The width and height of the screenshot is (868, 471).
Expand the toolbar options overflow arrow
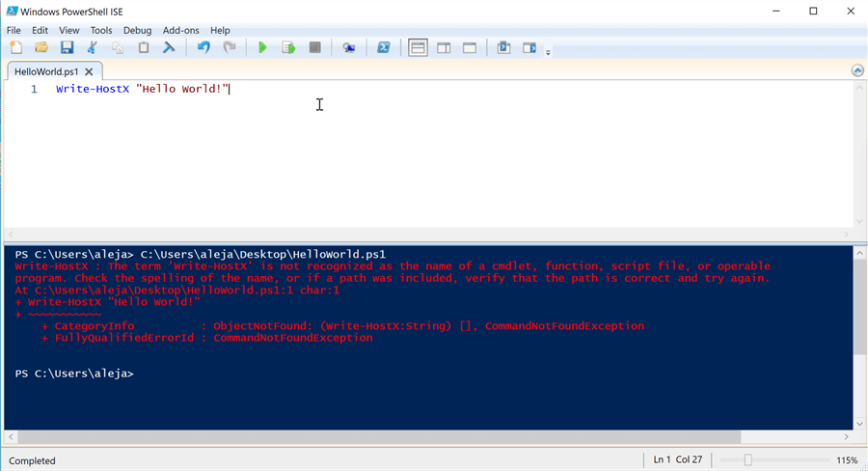click(548, 53)
